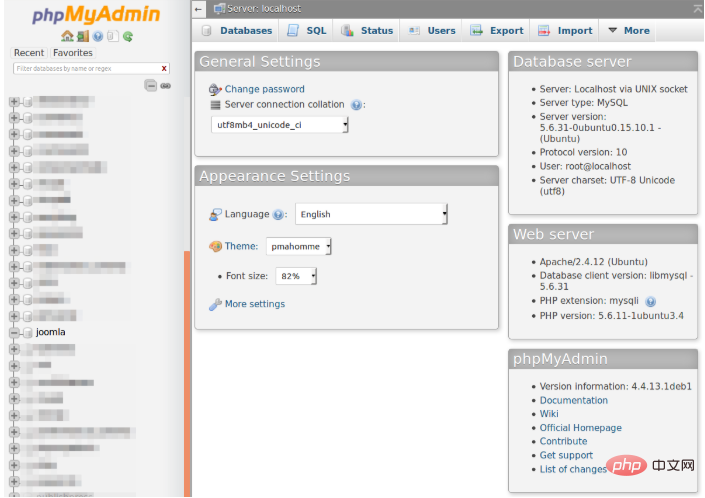This screenshot has height=498, width=705.
Task: Click the Language person icon
Action: click(x=215, y=215)
